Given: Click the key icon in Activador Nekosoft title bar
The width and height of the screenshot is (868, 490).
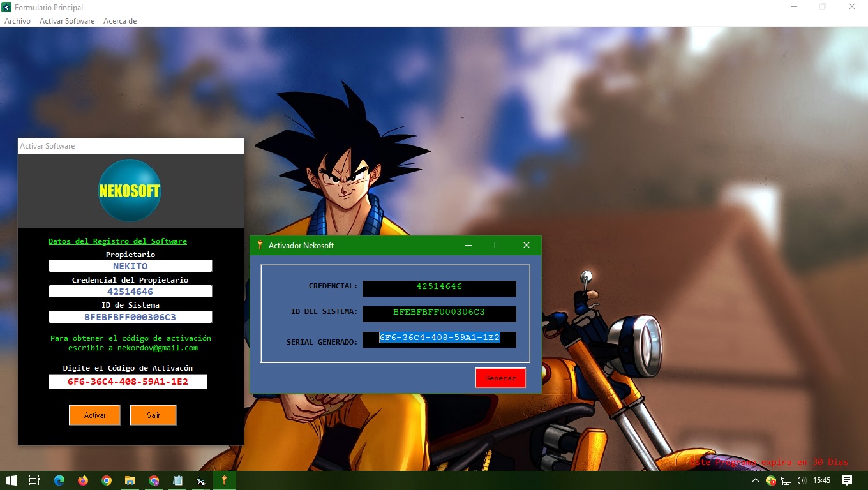Looking at the screenshot, I should [x=260, y=245].
